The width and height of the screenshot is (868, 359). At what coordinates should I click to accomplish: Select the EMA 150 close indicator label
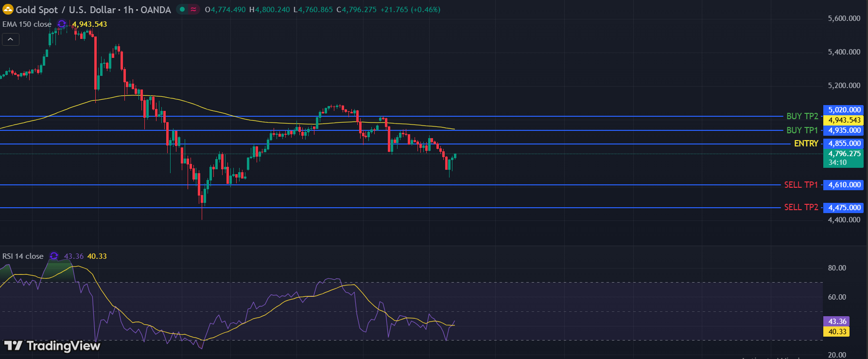coord(27,24)
